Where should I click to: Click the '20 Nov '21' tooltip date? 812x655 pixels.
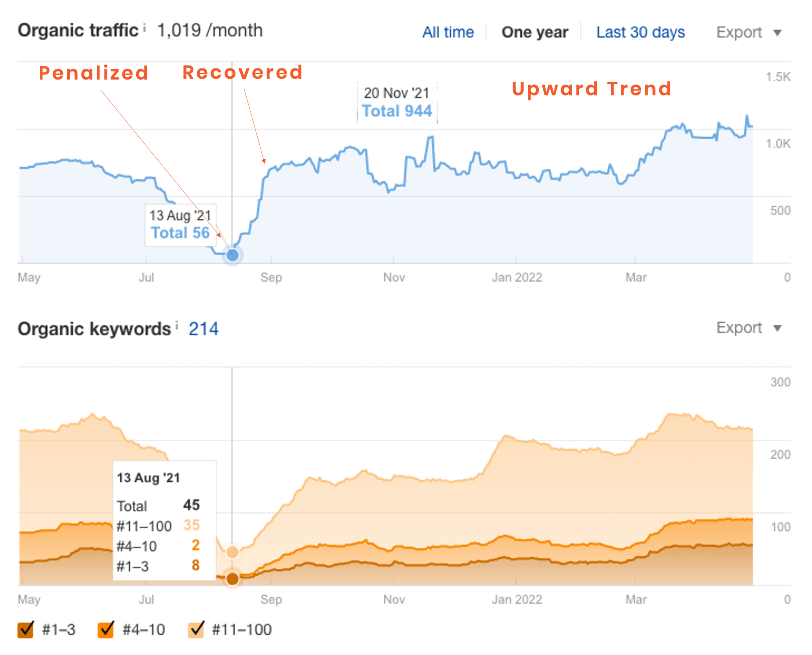point(396,93)
